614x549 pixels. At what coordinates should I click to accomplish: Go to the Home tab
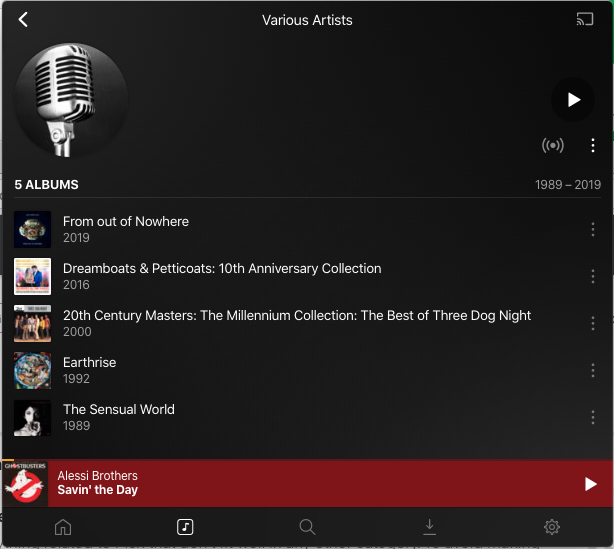[63, 527]
